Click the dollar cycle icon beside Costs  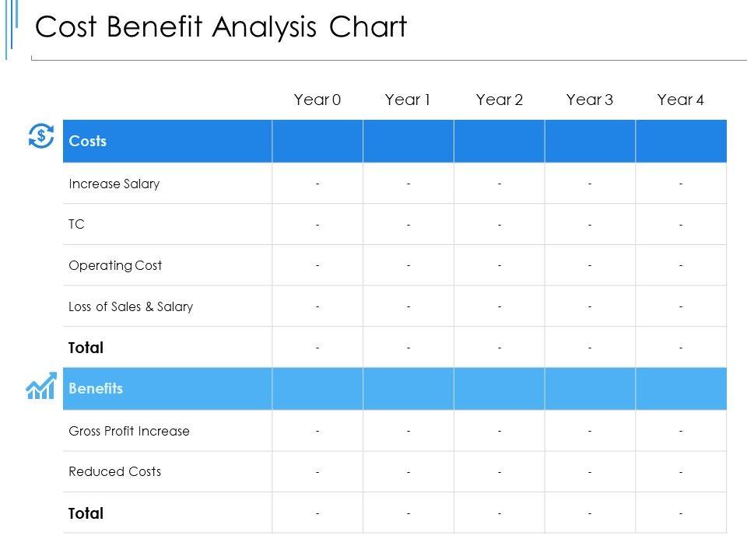click(40, 136)
